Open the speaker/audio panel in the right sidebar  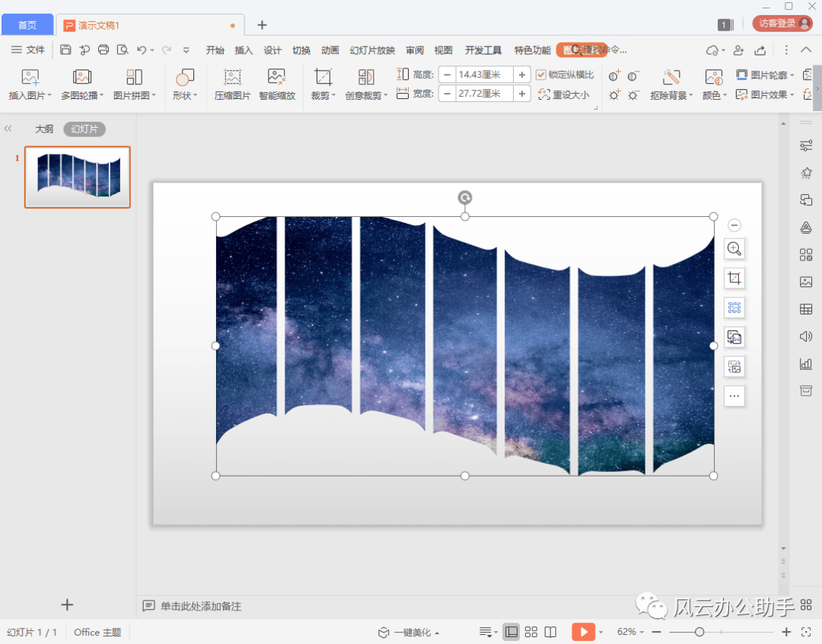(805, 336)
